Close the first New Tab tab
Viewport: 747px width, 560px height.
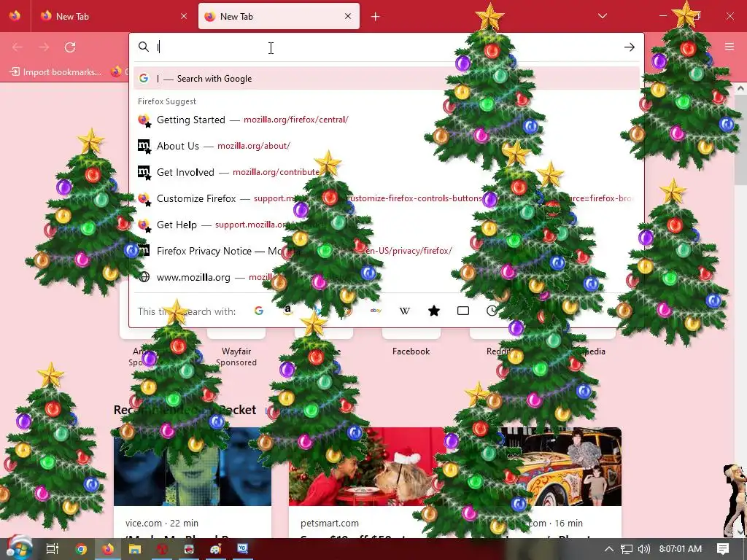(x=183, y=16)
